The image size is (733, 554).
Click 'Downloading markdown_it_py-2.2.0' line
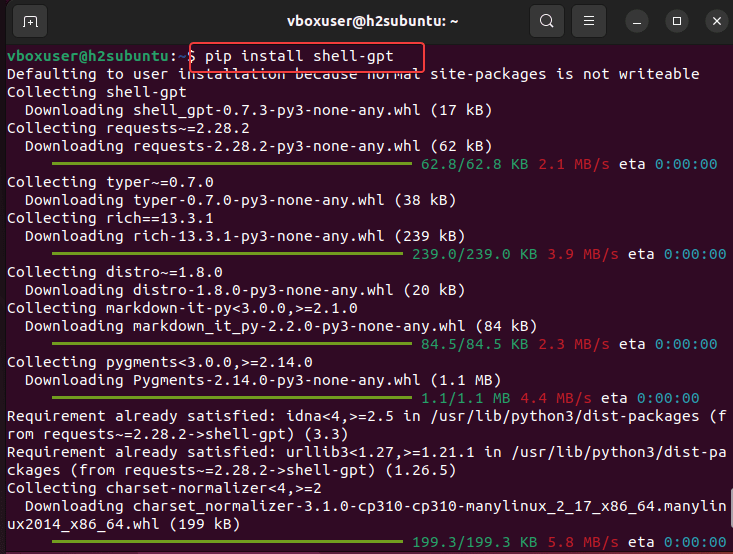[x=281, y=326]
